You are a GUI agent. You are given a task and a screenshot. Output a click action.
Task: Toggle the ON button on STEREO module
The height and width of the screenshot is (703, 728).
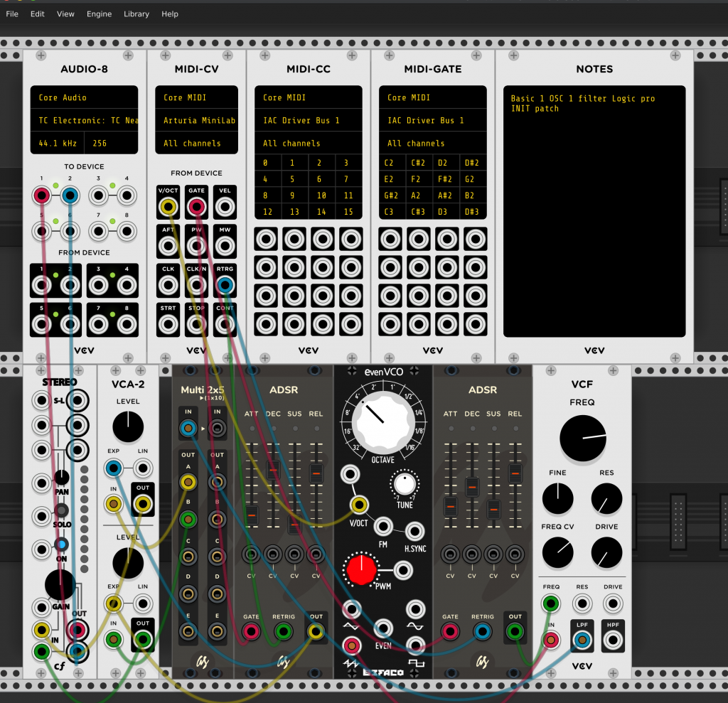click(x=61, y=544)
